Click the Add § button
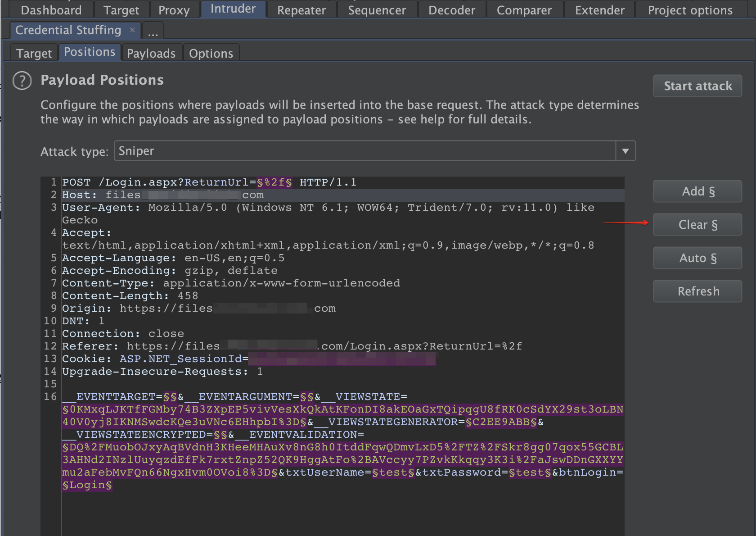 [697, 191]
